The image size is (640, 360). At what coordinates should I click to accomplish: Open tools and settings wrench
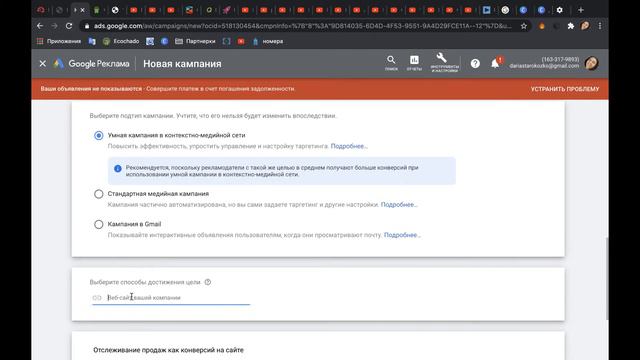[x=444, y=62]
